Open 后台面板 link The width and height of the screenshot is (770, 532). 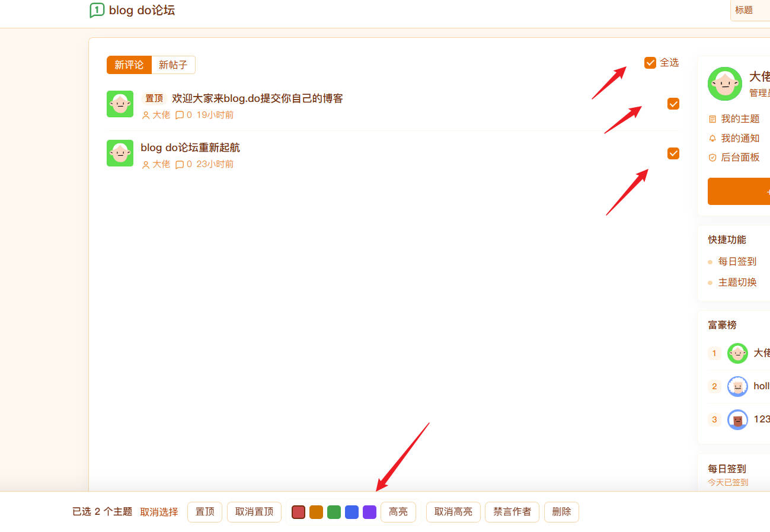click(740, 157)
